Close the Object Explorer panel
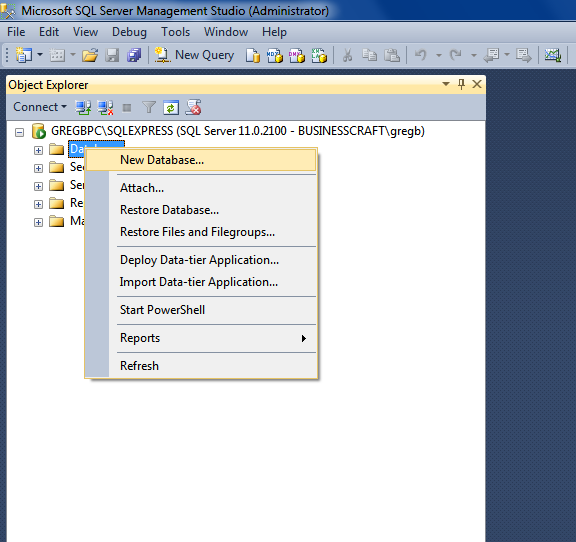This screenshot has height=542, width=576. pyautogui.click(x=477, y=84)
